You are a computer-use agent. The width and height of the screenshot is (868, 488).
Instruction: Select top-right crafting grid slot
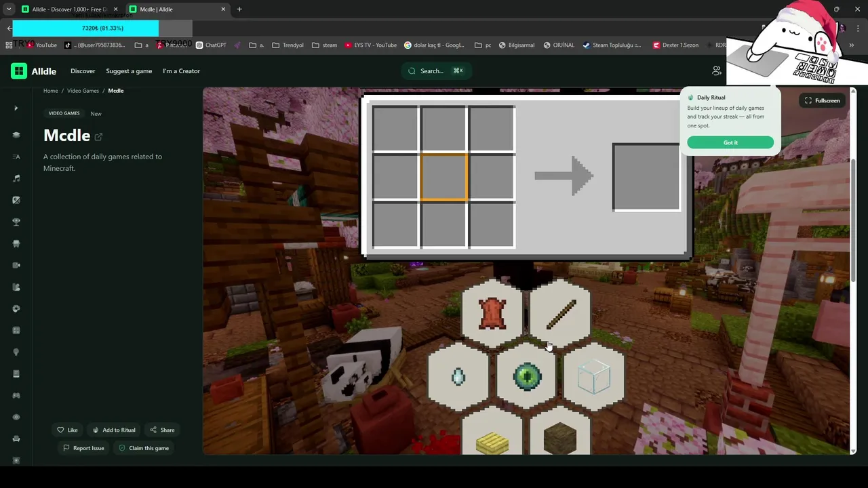(x=492, y=129)
